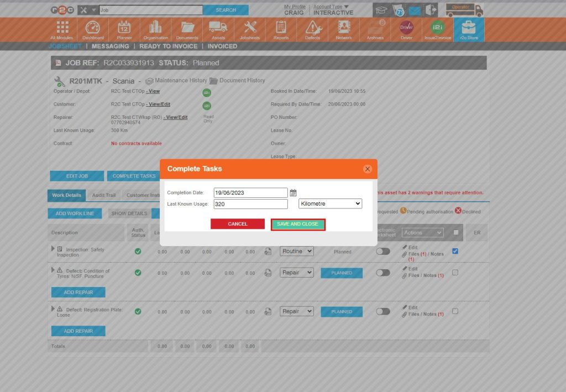Open the Defects module
This screenshot has width=566, height=392.
point(312,29)
